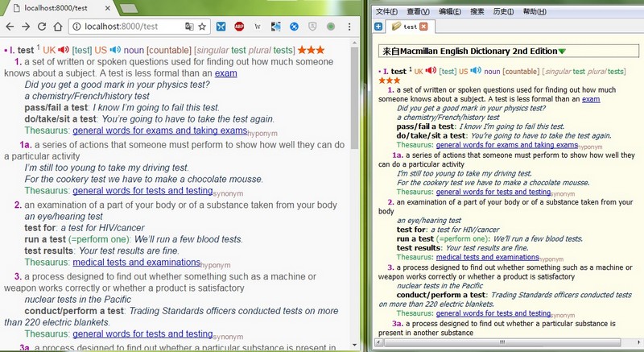Click the 'conduct/perform a test' phrase in browser
The height and width of the screenshot is (352, 644).
(x=74, y=311)
